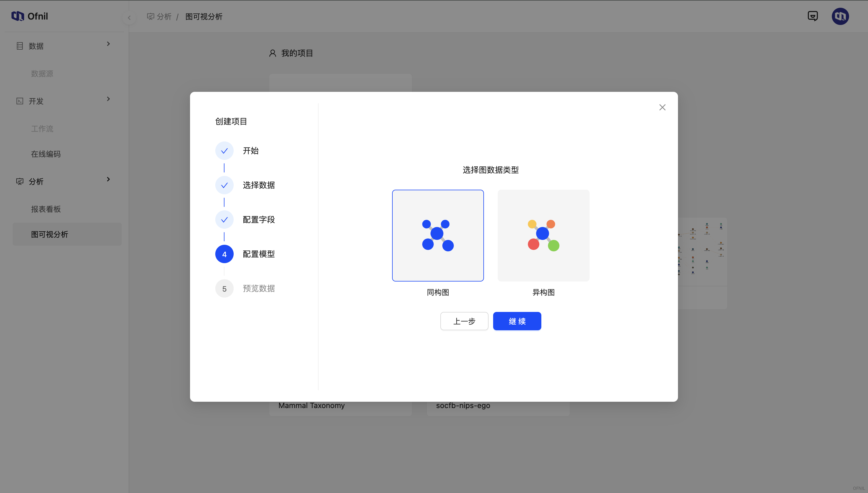Viewport: 868px width, 493px height.
Task: Click the 分析 monitor icon in sidebar
Action: pos(20,181)
